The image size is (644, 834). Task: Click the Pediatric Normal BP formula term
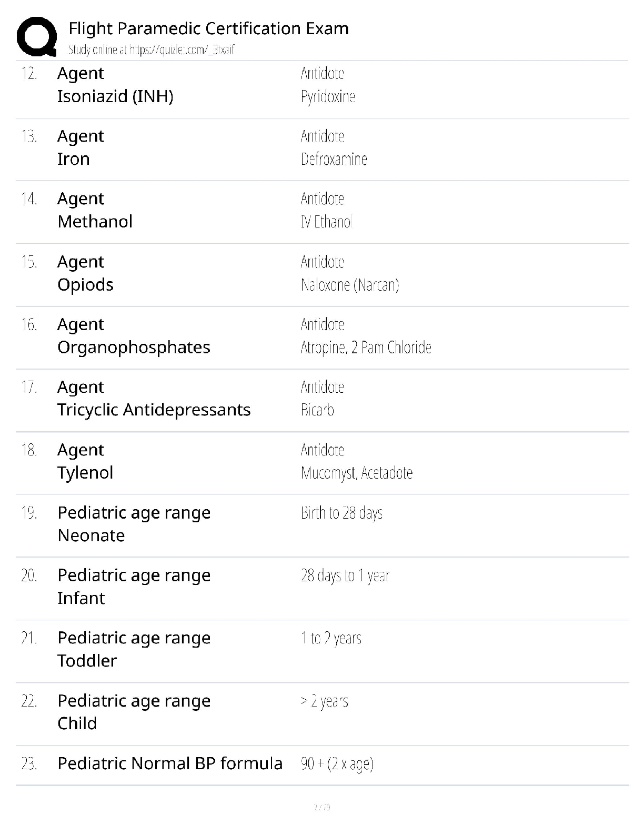[170, 763]
